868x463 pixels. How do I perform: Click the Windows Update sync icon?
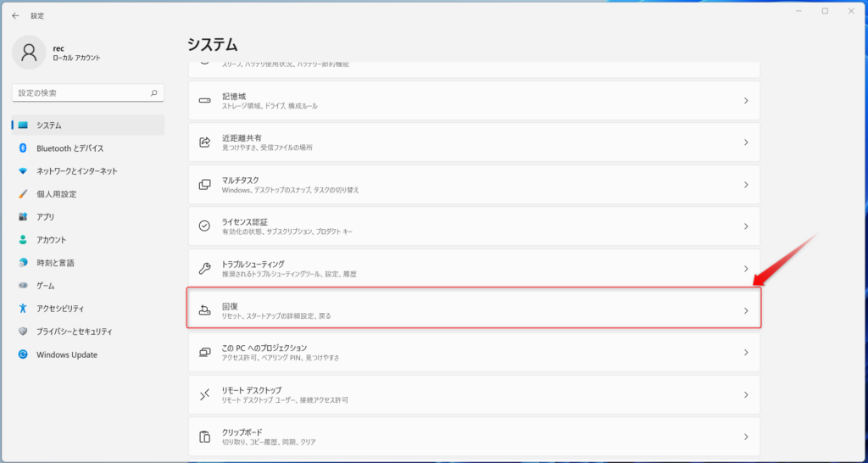tap(23, 354)
